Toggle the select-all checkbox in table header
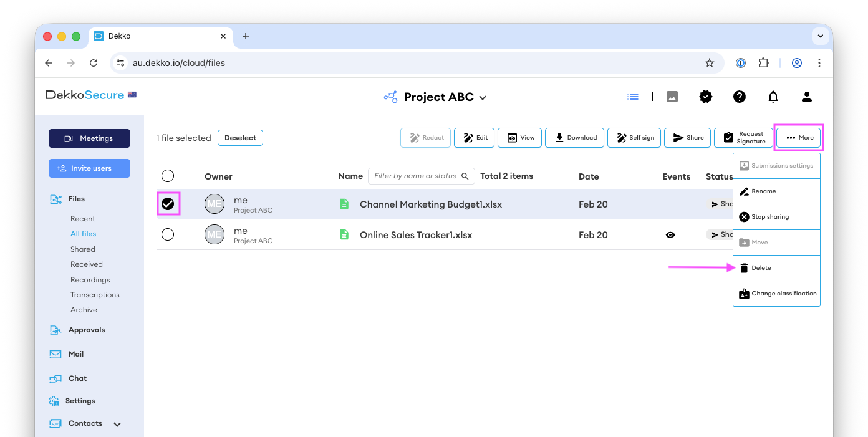This screenshot has width=868, height=437. pos(168,176)
